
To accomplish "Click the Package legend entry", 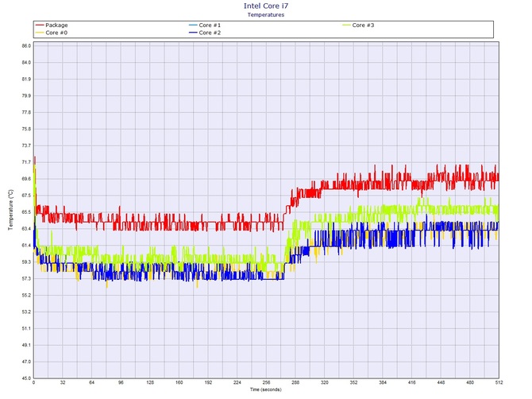I will point(52,25).
